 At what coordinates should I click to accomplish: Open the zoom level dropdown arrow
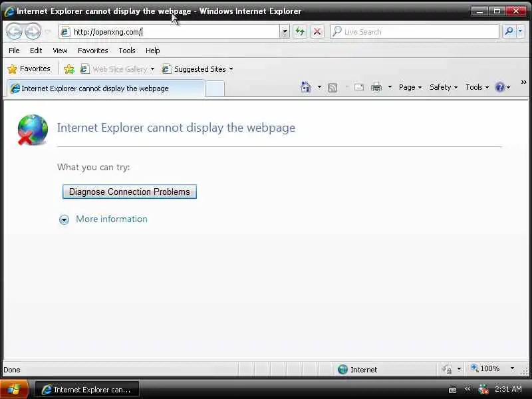click(x=512, y=368)
